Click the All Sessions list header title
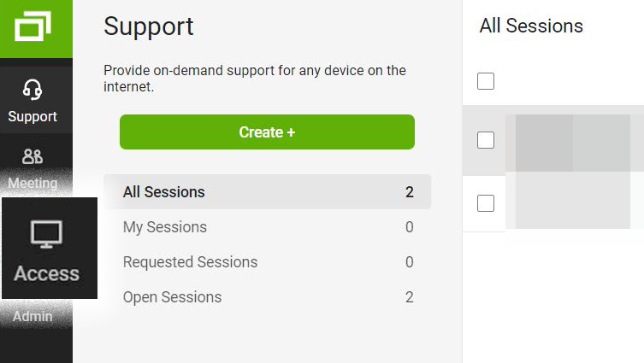Image resolution: width=644 pixels, height=363 pixels. point(531,26)
